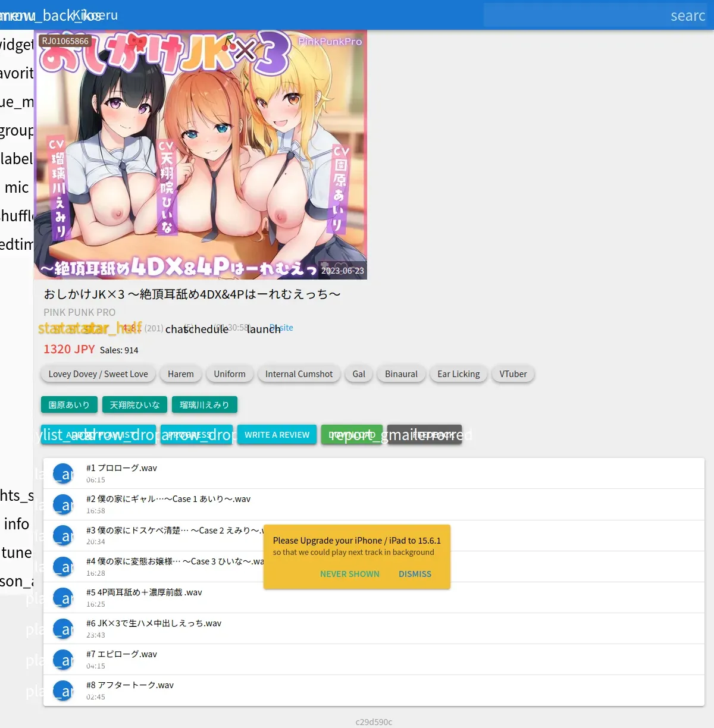Open the Add to Playlist dropdown button

coord(98,435)
